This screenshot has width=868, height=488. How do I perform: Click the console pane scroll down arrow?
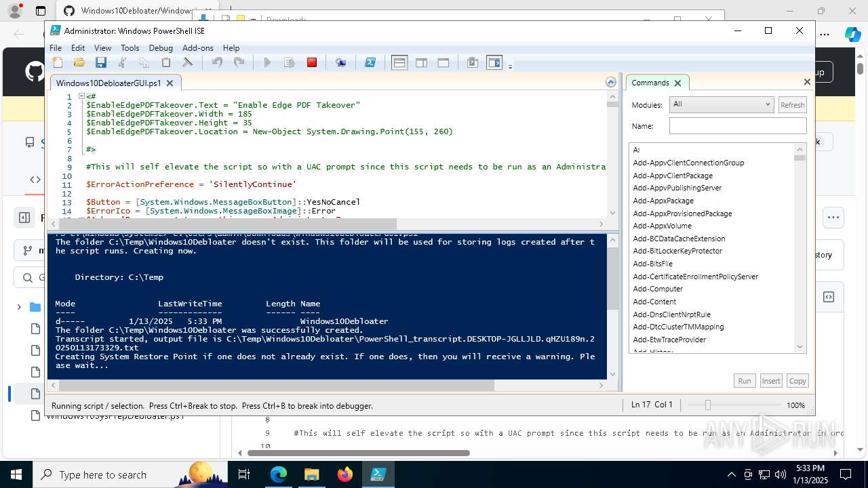(x=612, y=374)
